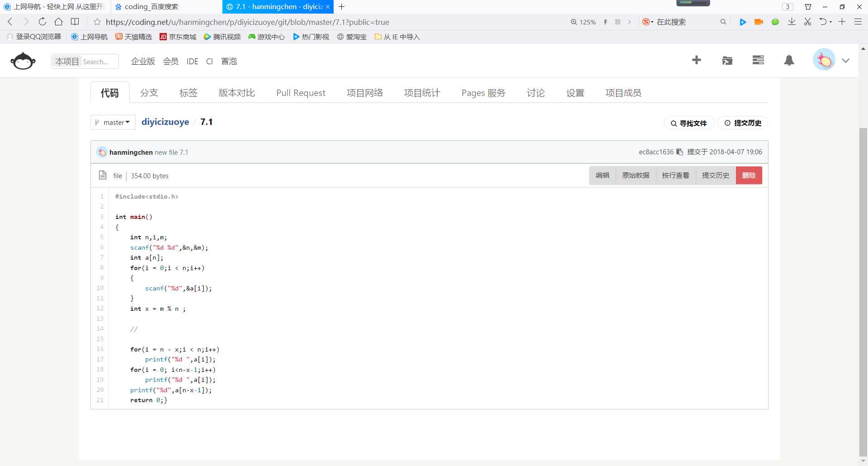Open the diyicizuoye breadcrumb link
The width and height of the screenshot is (868, 466).
click(165, 122)
